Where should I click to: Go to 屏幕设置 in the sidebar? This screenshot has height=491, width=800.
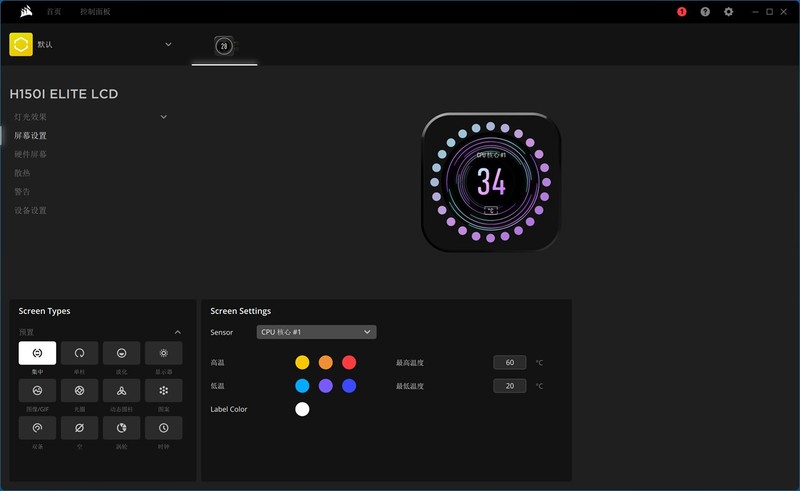[31, 136]
